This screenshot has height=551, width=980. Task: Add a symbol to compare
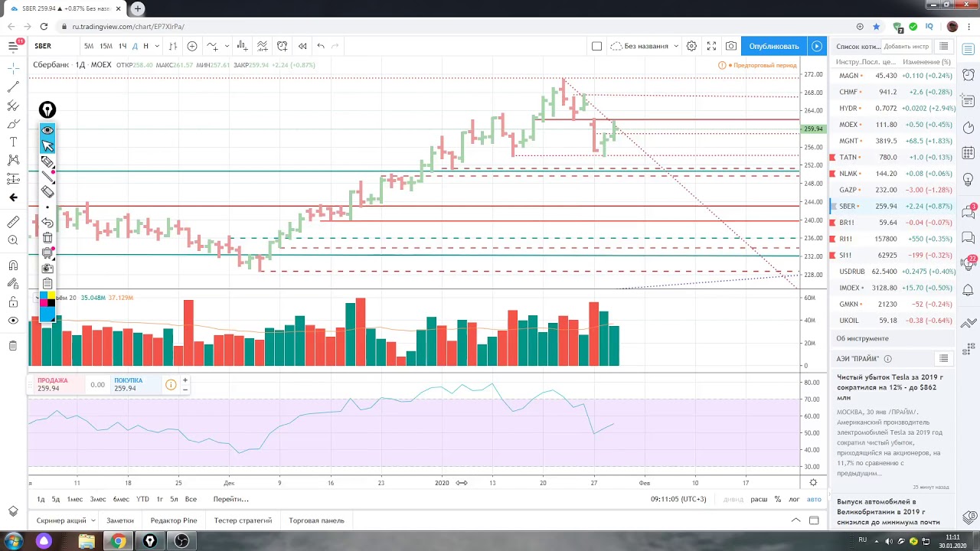click(192, 46)
